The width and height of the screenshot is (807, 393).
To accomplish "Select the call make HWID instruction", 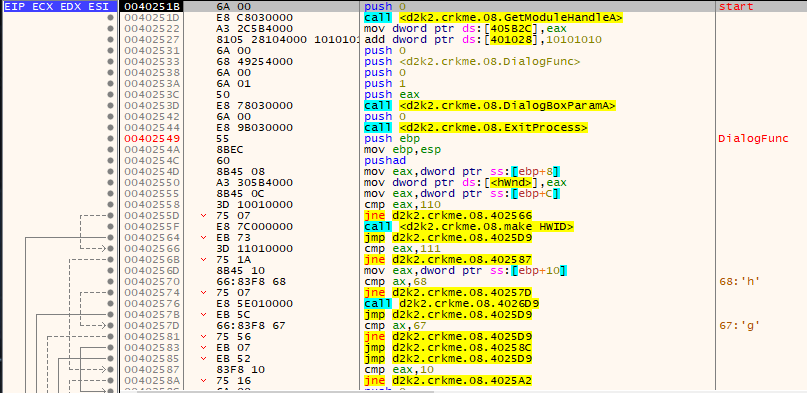I will 469,226.
